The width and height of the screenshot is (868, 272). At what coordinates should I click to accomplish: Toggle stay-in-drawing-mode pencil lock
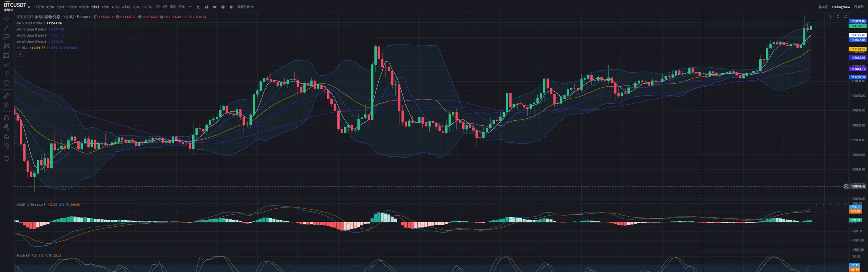coord(7,127)
